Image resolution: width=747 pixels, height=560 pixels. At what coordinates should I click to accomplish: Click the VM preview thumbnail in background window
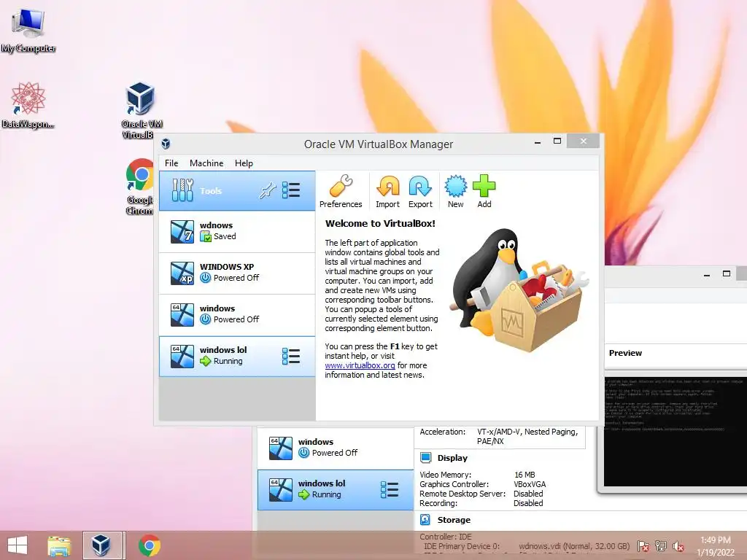(x=675, y=432)
